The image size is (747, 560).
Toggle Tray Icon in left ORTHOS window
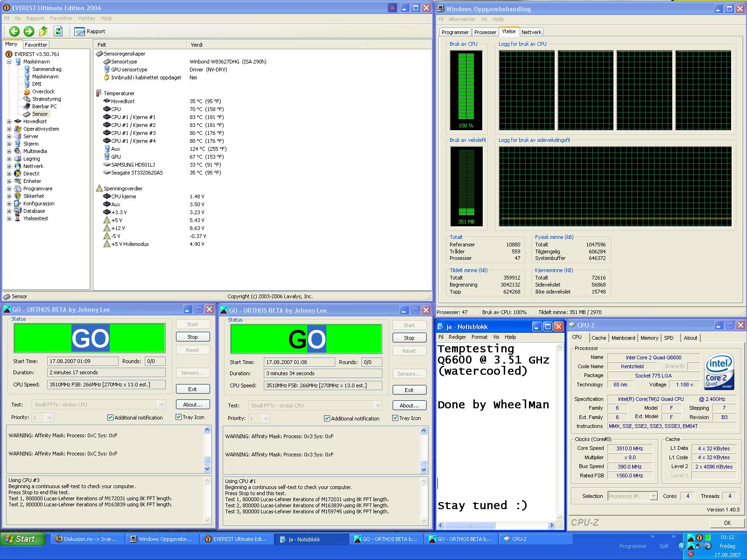tap(178, 417)
